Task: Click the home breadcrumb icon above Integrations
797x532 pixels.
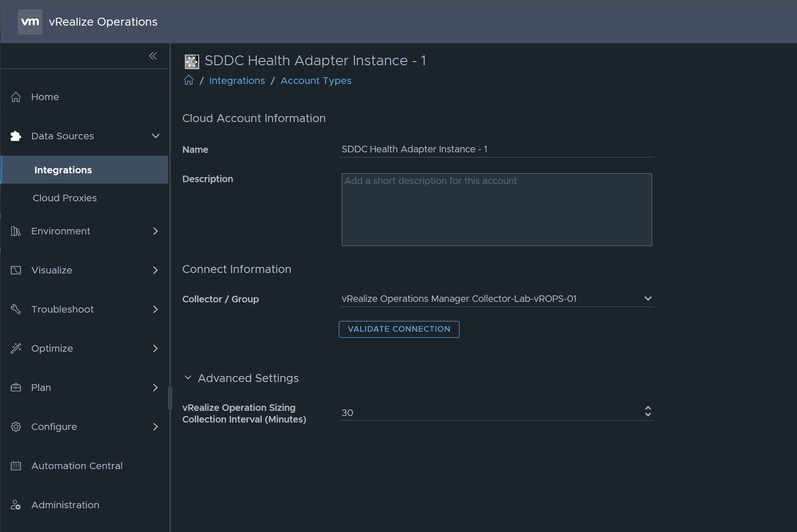Action: pyautogui.click(x=188, y=80)
